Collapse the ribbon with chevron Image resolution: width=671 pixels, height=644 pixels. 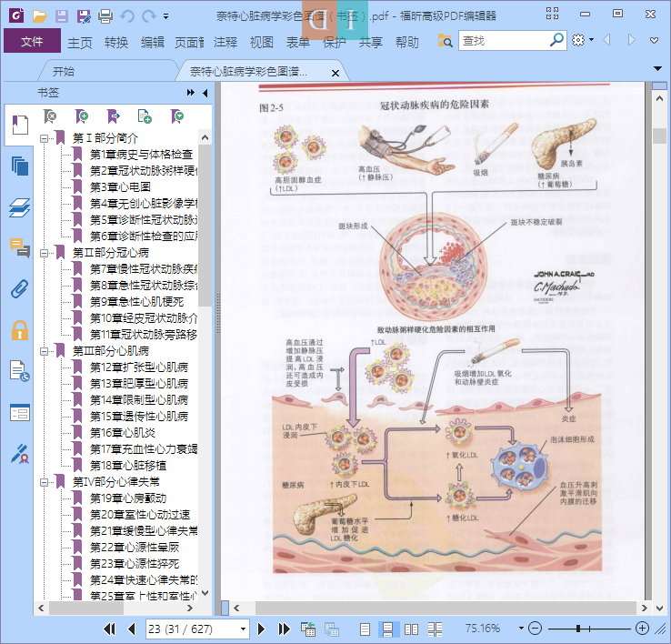pos(654,40)
